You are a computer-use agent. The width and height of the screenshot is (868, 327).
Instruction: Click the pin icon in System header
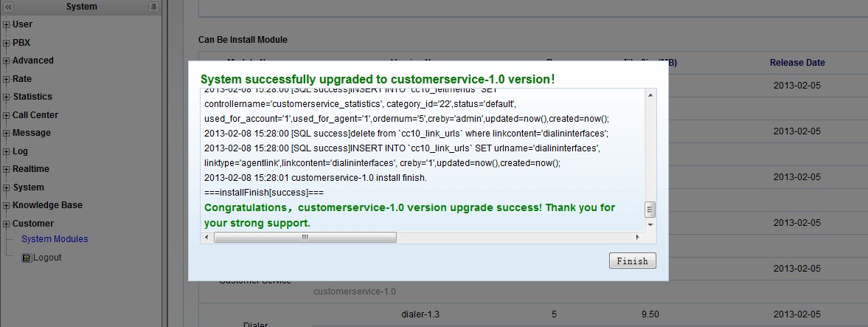click(x=153, y=7)
